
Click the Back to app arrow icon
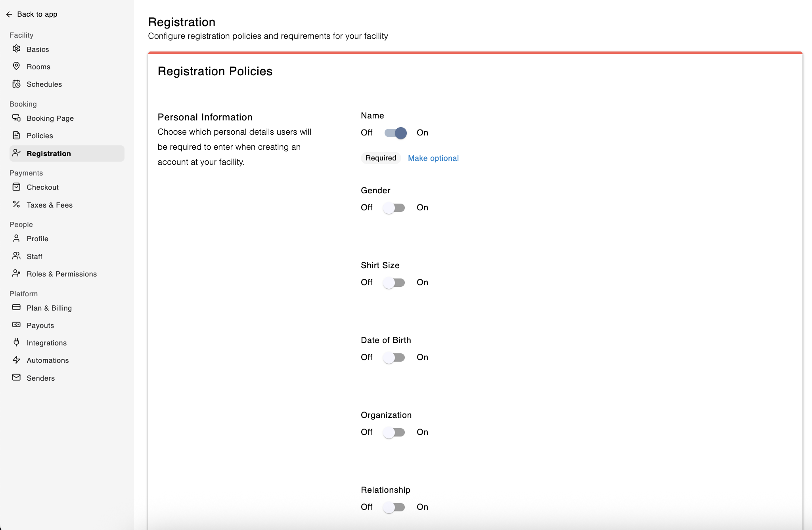point(9,14)
